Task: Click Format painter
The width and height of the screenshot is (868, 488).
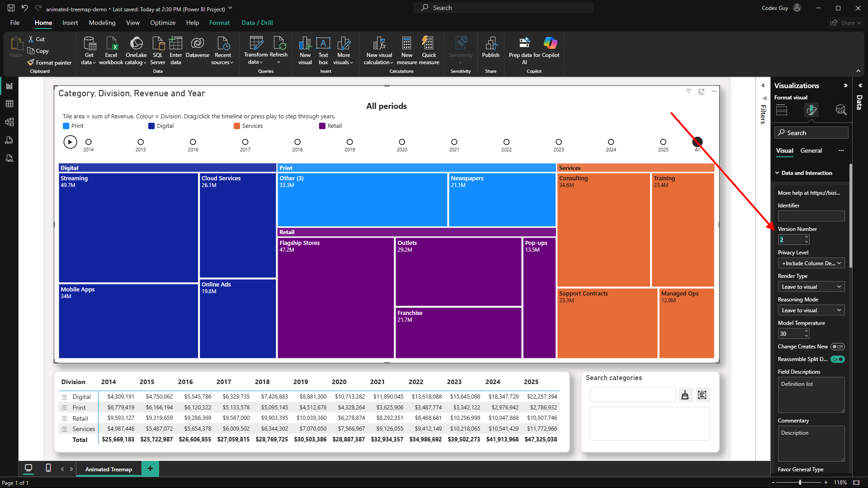Action: (x=50, y=63)
